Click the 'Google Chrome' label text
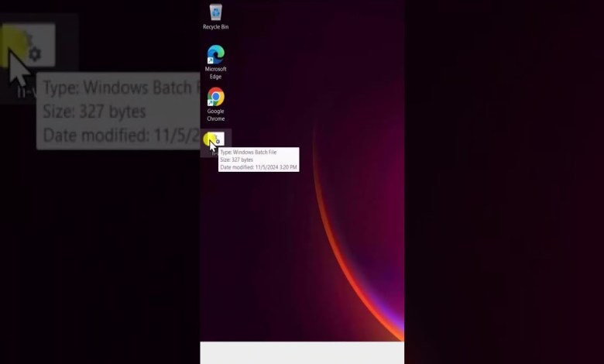 216,115
